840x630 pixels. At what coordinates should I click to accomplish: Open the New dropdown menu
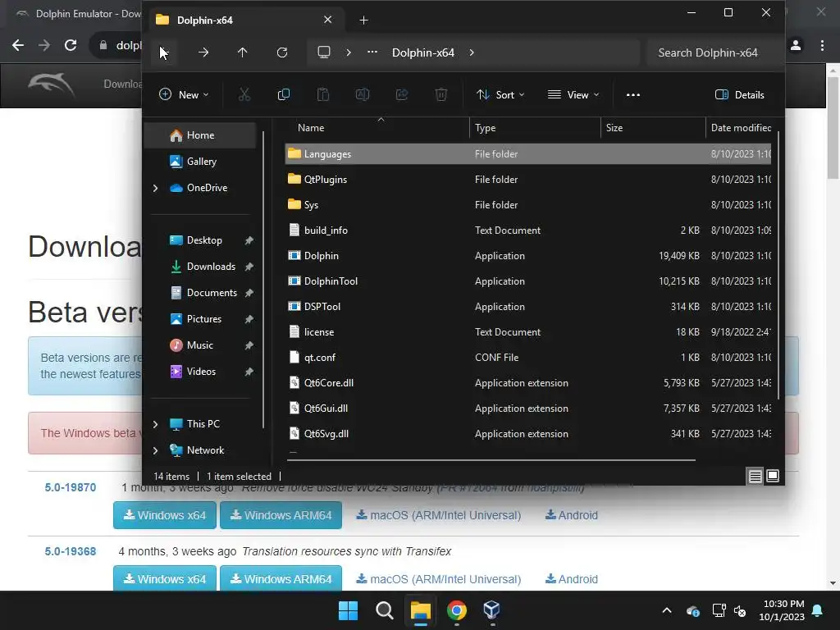coord(184,95)
